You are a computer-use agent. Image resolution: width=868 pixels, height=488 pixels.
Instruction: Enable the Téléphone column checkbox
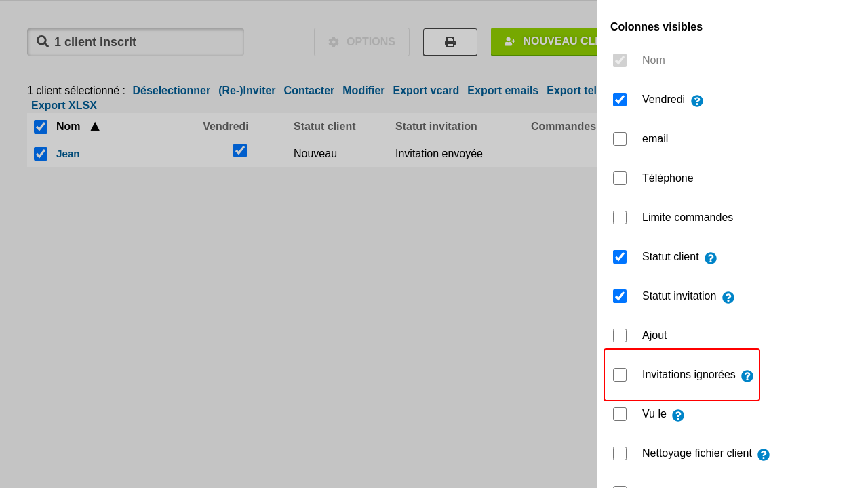point(620,178)
